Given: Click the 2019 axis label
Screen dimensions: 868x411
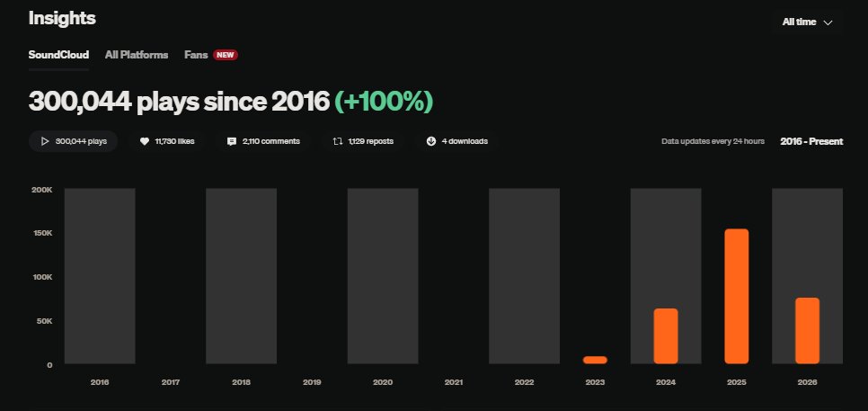Looking at the screenshot, I should [312, 382].
